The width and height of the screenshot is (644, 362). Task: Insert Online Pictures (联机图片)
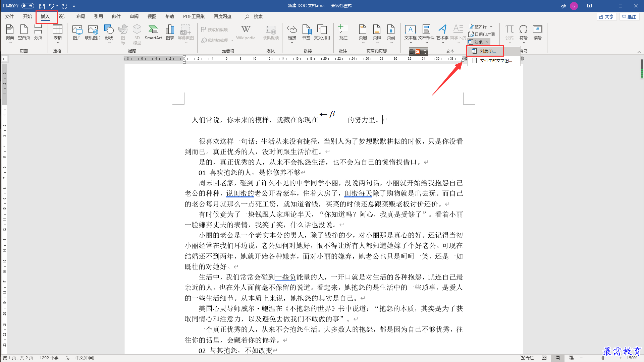[x=93, y=33]
